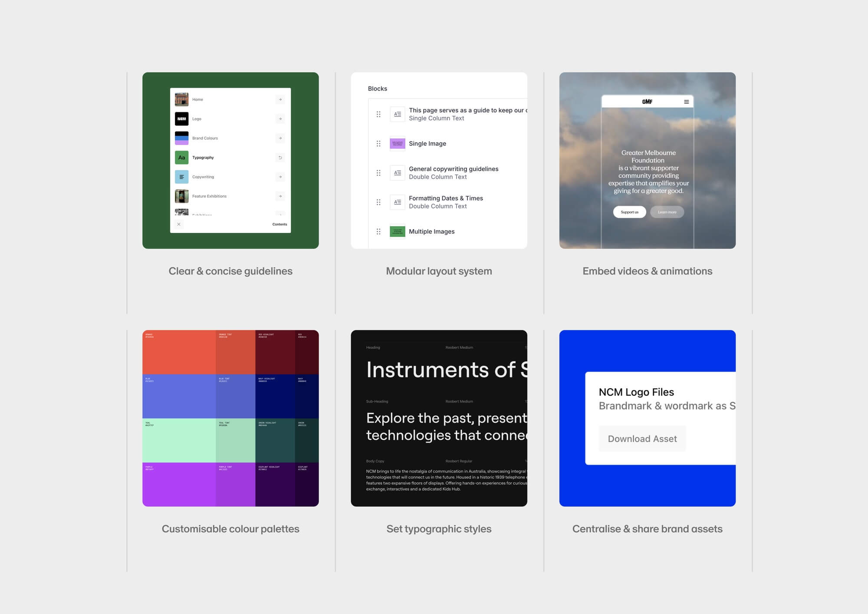868x614 pixels.
Task: Click the Download Asset button
Action: [642, 439]
